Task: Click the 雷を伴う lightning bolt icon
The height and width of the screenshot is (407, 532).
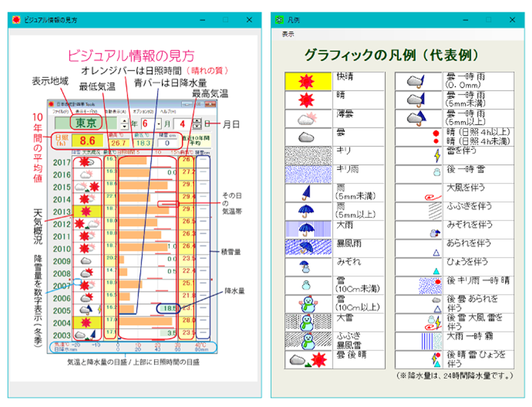Action: (x=437, y=156)
